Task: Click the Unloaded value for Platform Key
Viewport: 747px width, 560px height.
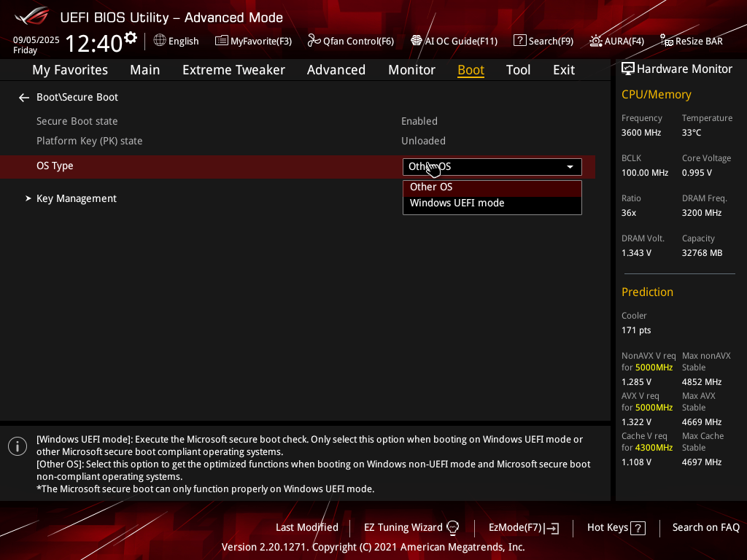Action: coord(423,141)
